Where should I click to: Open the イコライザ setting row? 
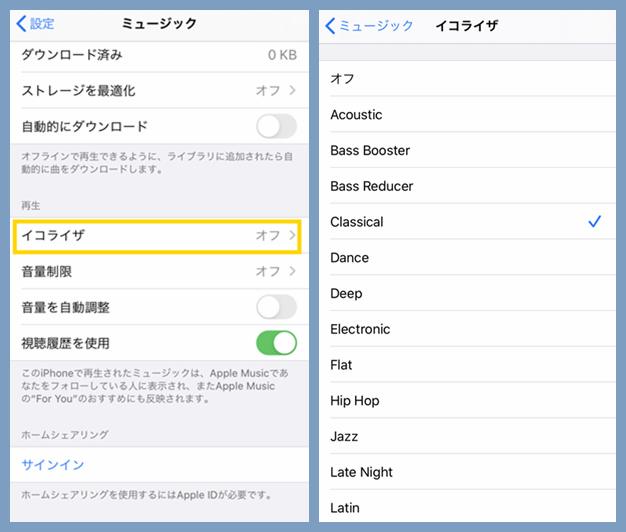[x=159, y=235]
